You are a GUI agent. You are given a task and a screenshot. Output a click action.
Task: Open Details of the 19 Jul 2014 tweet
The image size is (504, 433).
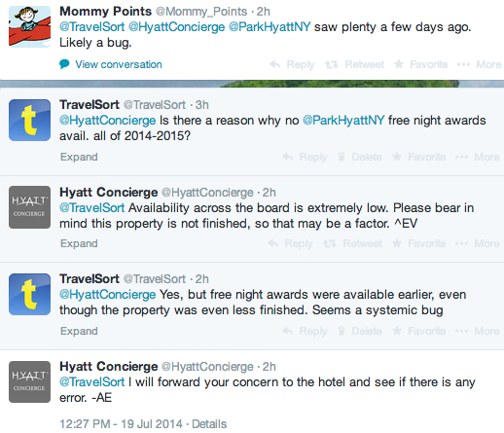click(x=209, y=424)
